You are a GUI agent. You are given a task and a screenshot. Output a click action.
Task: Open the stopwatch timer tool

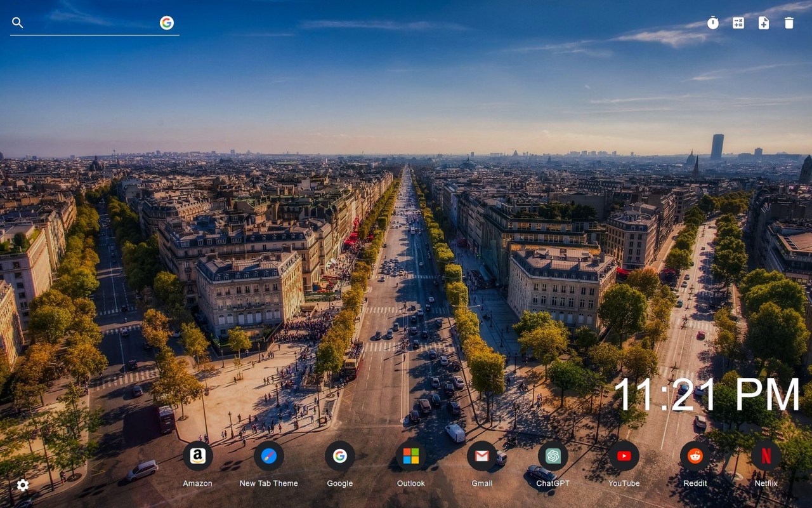(x=713, y=23)
